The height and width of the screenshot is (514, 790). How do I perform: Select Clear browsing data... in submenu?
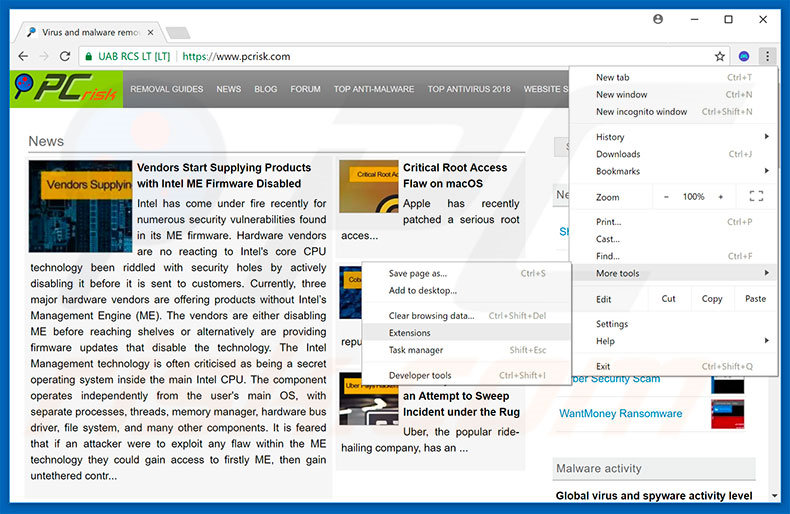click(467, 315)
